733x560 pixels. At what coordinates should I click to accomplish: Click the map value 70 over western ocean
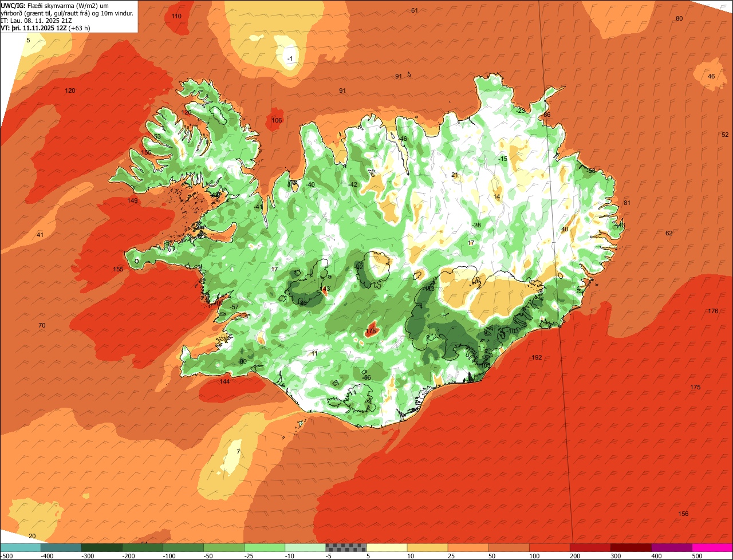[x=41, y=325]
